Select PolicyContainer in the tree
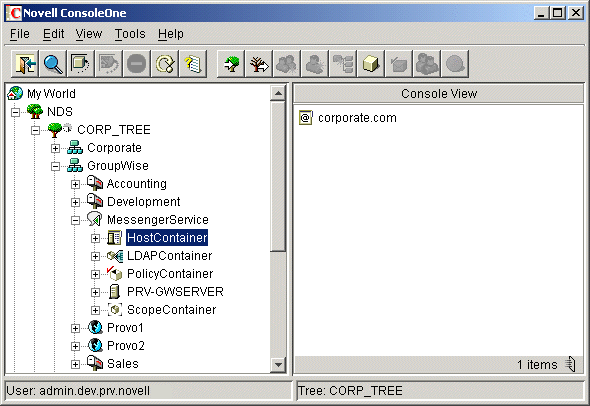 170,274
